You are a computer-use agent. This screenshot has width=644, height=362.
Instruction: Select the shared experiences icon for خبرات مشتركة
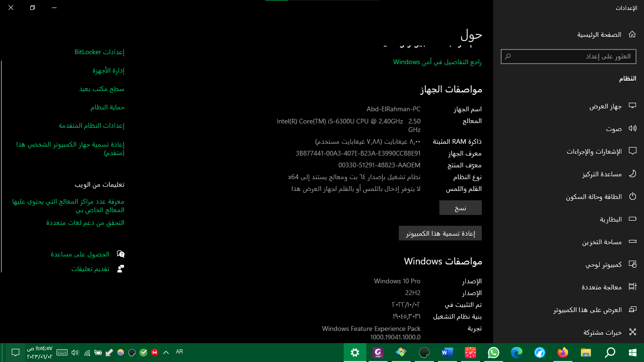tap(633, 332)
